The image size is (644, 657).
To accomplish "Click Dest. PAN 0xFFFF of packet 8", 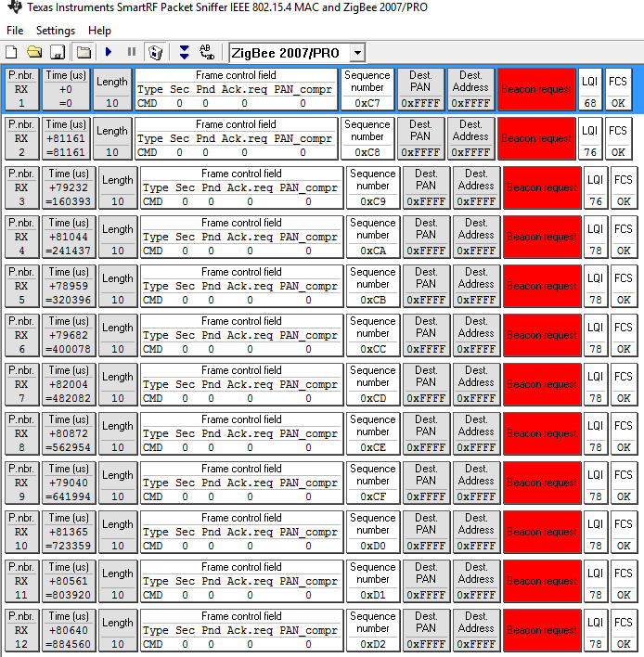I will (x=426, y=433).
